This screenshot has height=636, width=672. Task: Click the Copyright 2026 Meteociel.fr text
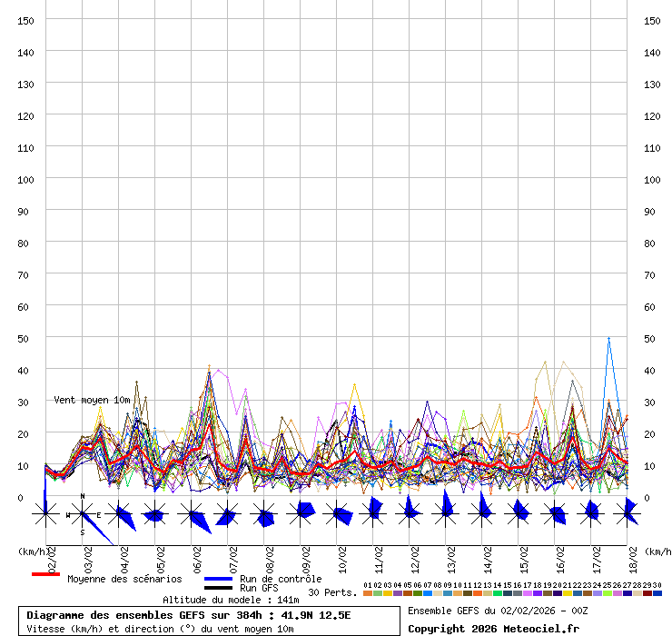pyautogui.click(x=493, y=629)
